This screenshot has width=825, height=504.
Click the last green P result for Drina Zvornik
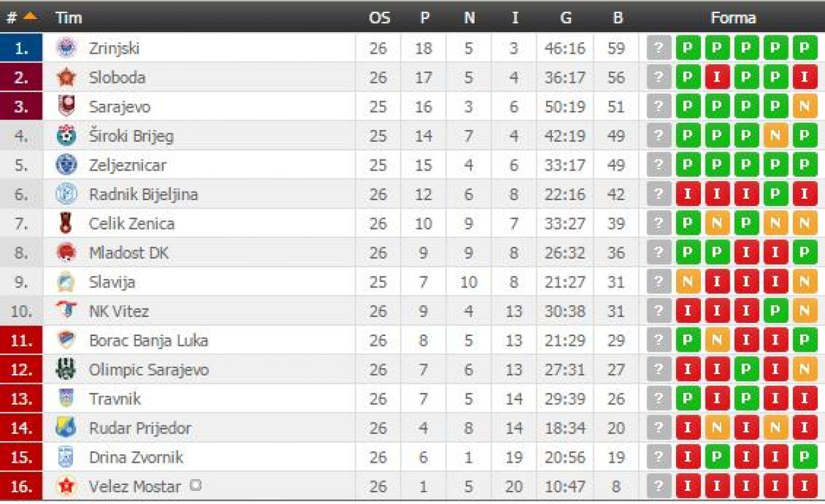(804, 457)
